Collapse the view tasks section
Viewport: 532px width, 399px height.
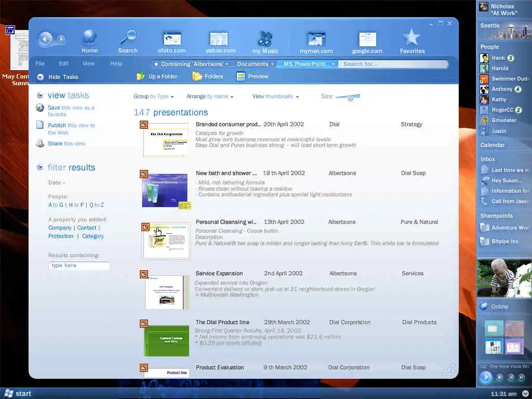(x=40, y=96)
